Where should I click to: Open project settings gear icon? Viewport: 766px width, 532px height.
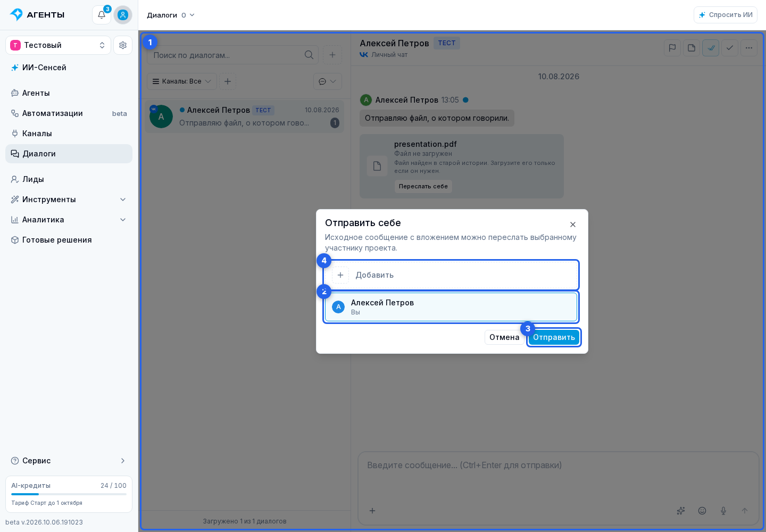pyautogui.click(x=123, y=45)
